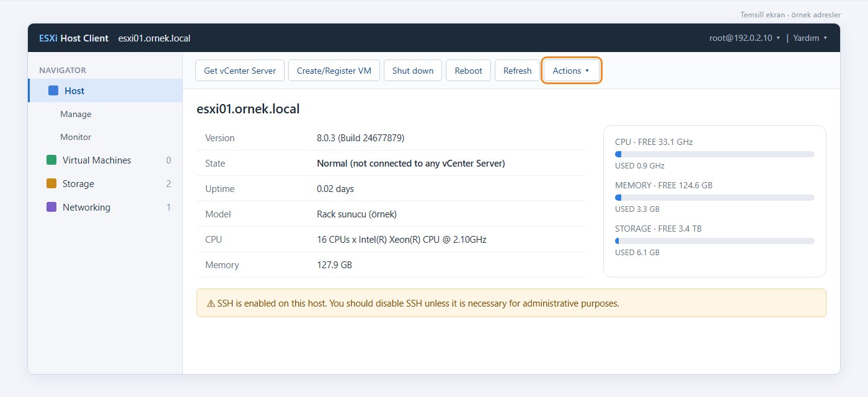This screenshot has height=397, width=868.
Task: Click the blue Host icon in navigator
Action: point(53,90)
